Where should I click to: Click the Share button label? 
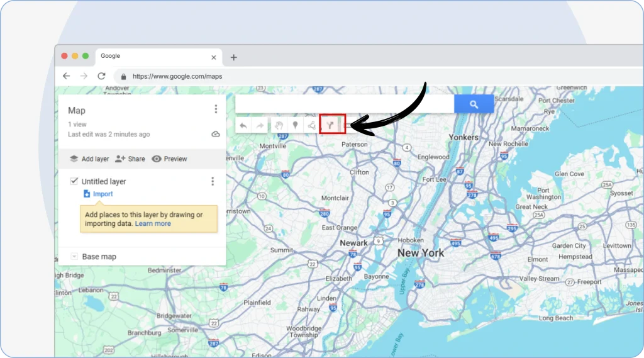click(x=136, y=159)
